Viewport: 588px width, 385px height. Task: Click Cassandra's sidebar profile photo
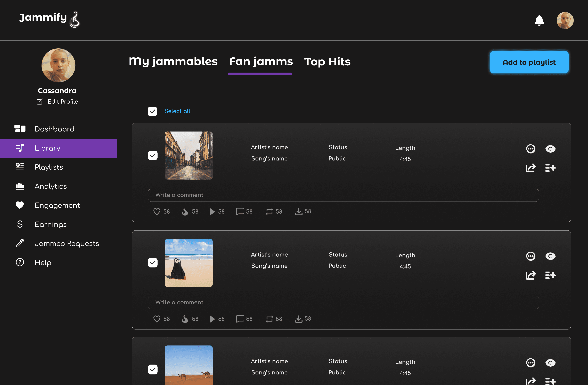tap(58, 65)
